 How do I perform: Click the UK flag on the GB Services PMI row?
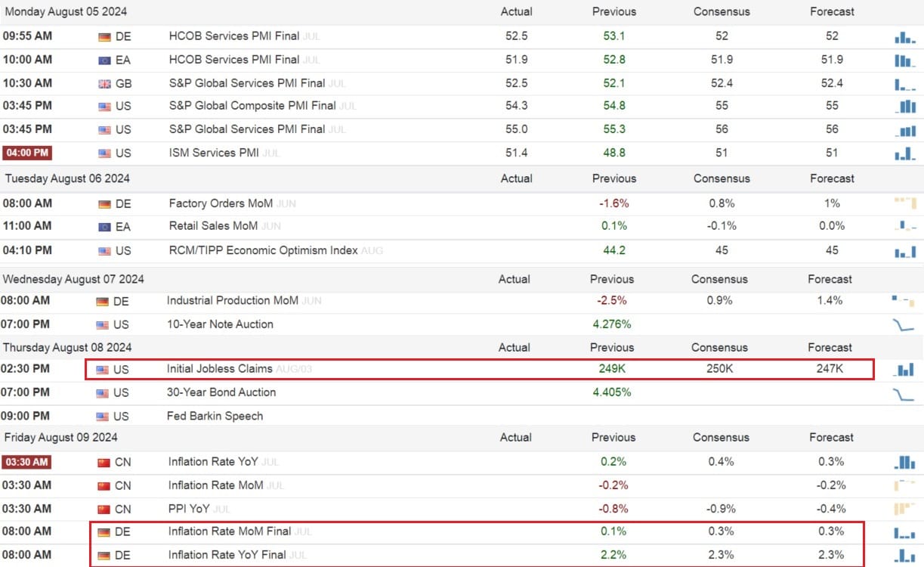coord(104,84)
